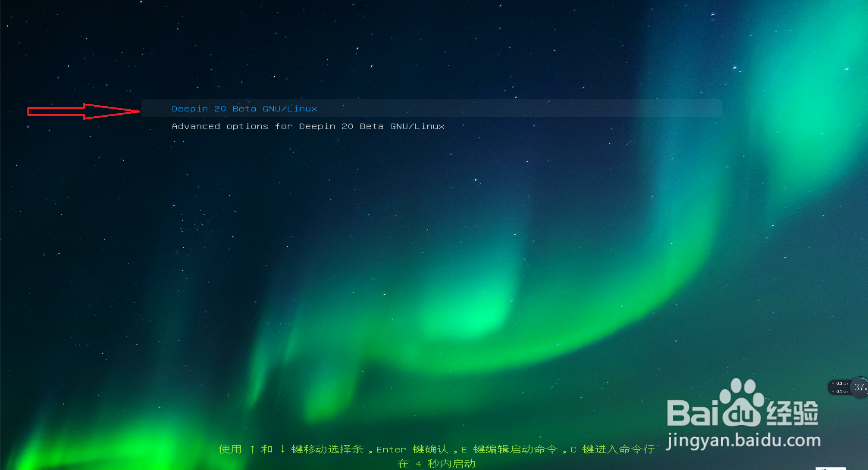Viewport: 868px width, 470px height.
Task: Click the 0.3 K/s upload speed readout
Action: click(841, 383)
